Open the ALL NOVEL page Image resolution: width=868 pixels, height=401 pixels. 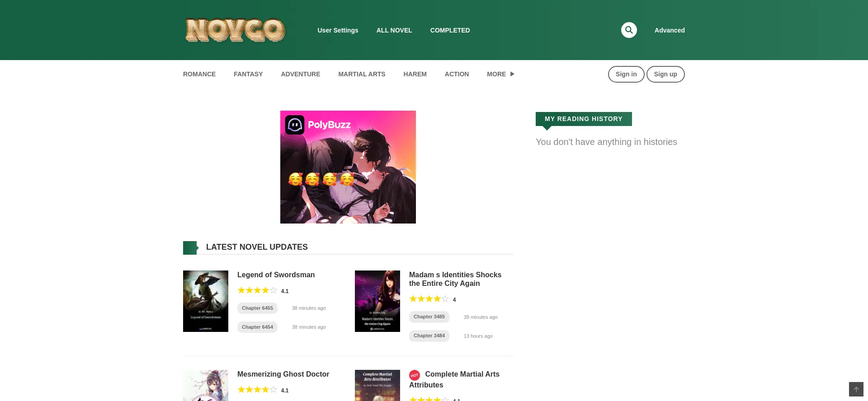[394, 30]
